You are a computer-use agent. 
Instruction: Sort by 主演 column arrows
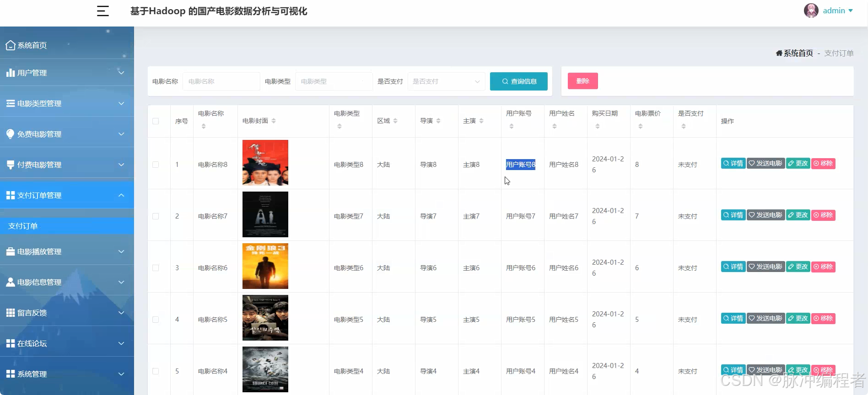481,121
